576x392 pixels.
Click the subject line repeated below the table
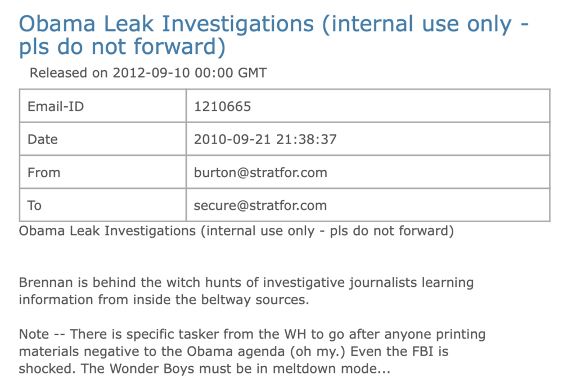coord(236,231)
